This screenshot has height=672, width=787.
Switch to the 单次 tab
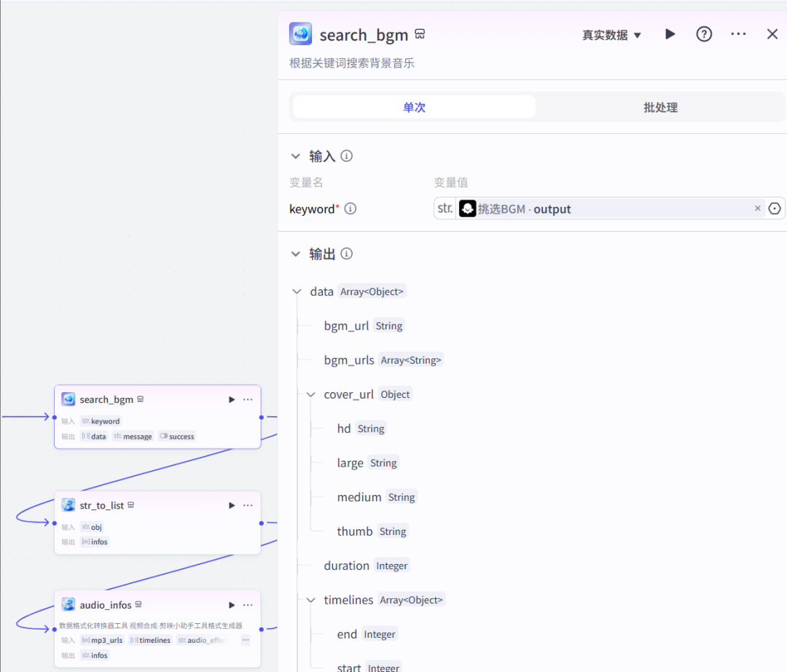pos(414,107)
